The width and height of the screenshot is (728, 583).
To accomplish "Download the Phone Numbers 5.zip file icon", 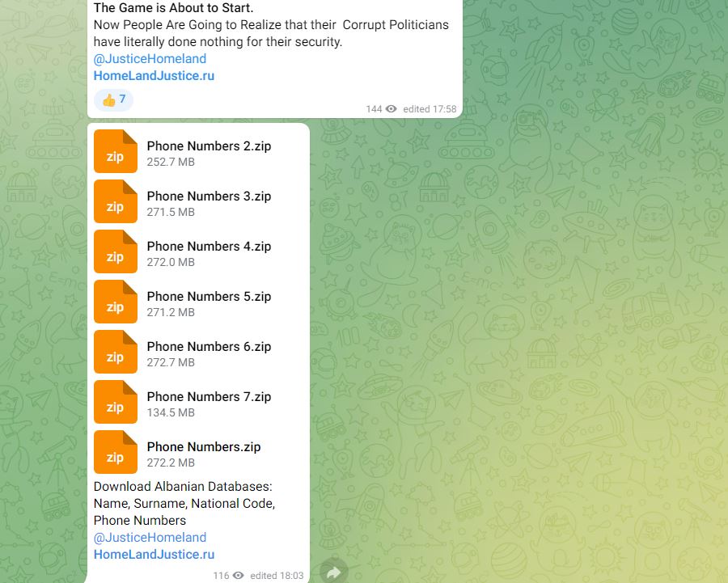I will coord(116,302).
